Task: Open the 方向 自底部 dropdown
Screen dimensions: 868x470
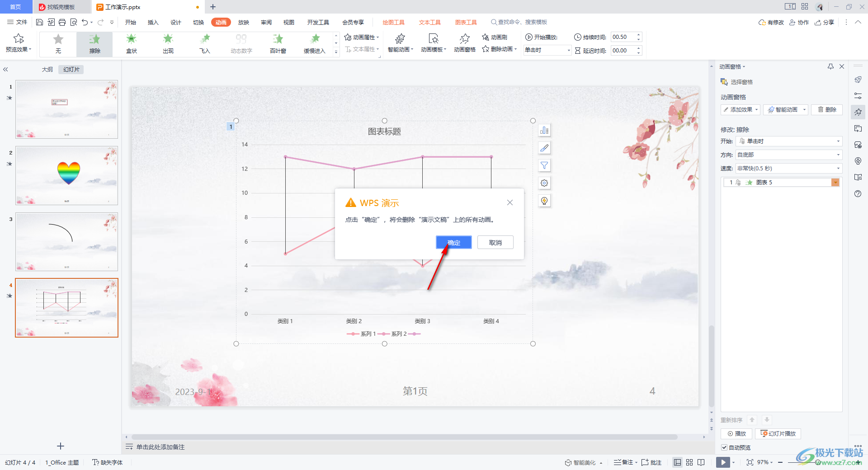Action: [789, 155]
